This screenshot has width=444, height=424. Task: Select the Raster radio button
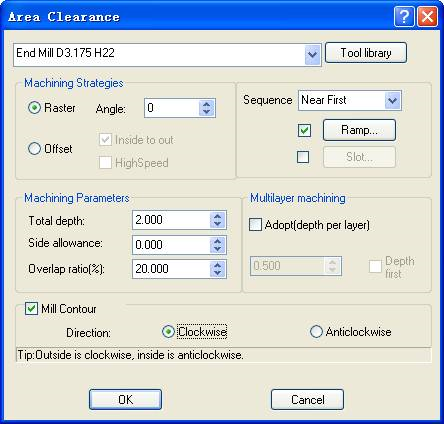pos(34,108)
